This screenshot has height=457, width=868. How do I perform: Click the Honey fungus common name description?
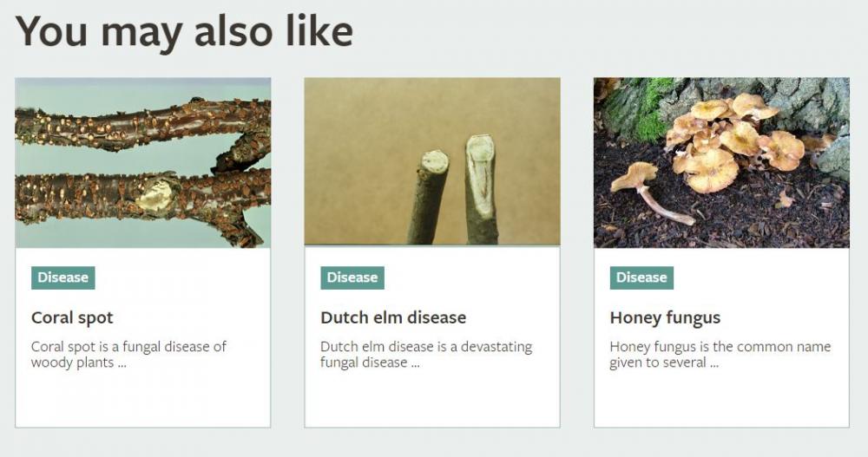(720, 355)
